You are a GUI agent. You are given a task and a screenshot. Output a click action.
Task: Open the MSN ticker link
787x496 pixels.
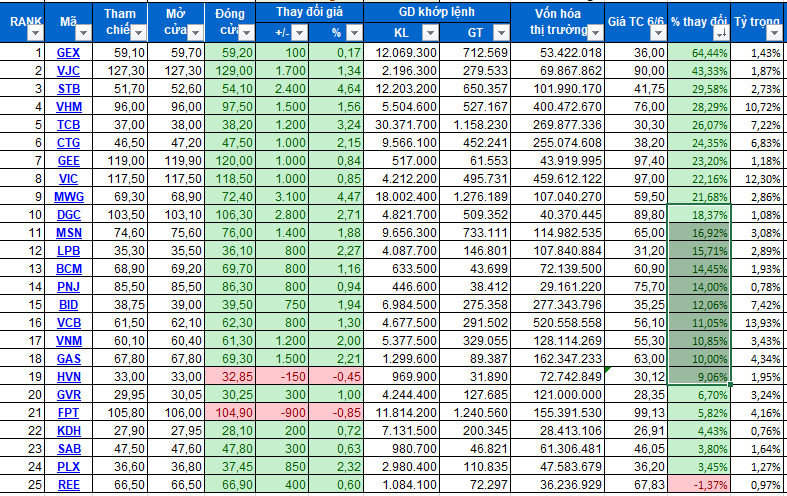pyautogui.click(x=69, y=233)
